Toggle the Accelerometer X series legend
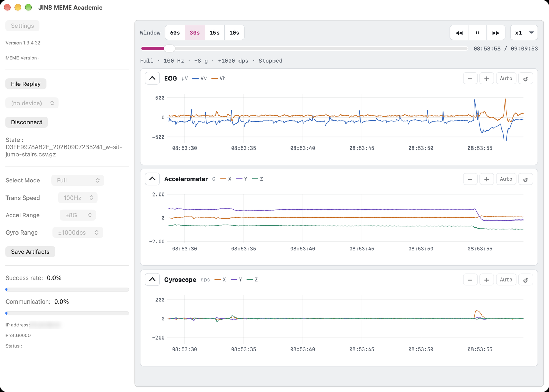The height and width of the screenshot is (392, 549). click(x=226, y=179)
